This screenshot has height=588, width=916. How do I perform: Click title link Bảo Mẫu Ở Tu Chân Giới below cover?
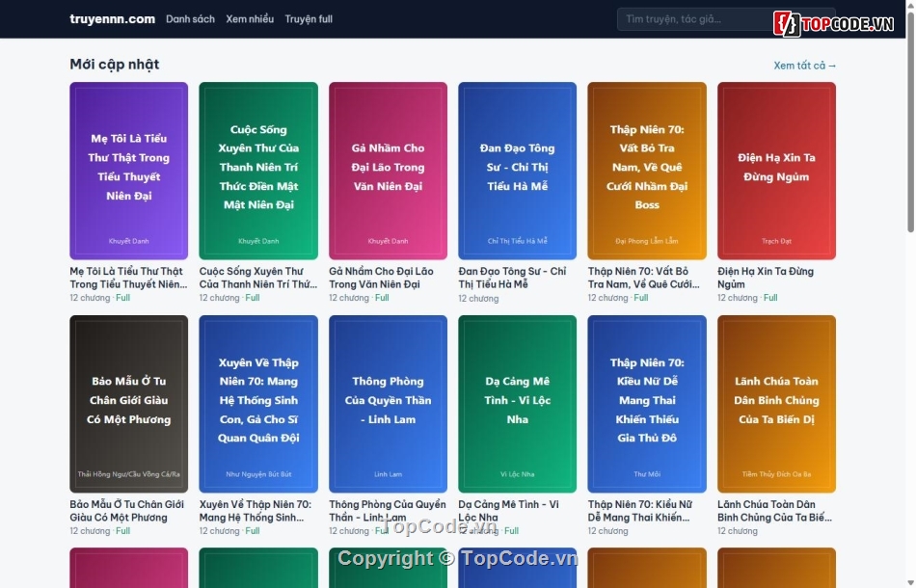pyautogui.click(x=126, y=511)
